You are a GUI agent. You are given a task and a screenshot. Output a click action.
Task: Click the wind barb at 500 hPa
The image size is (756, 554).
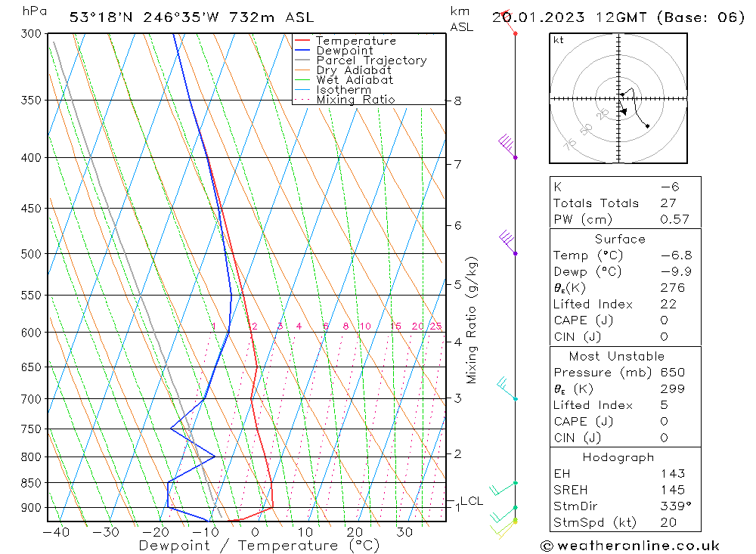(x=507, y=243)
